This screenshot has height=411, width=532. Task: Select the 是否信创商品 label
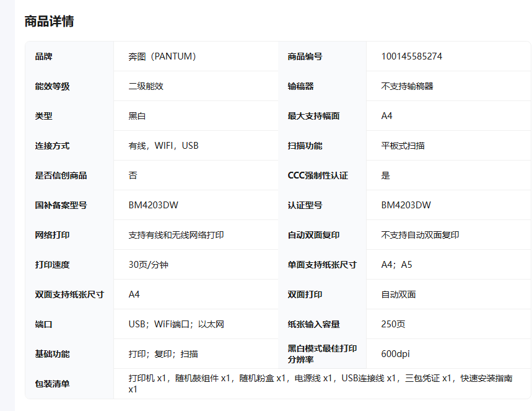61,175
